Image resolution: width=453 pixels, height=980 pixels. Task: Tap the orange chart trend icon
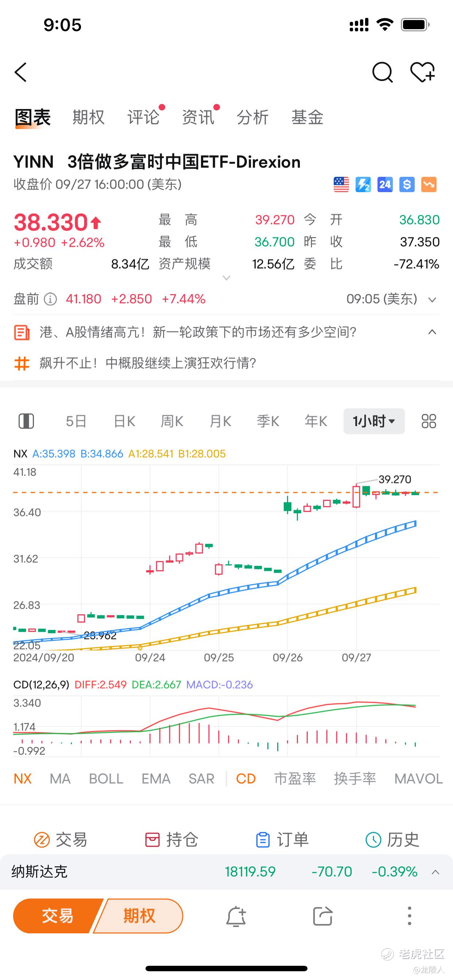(429, 184)
